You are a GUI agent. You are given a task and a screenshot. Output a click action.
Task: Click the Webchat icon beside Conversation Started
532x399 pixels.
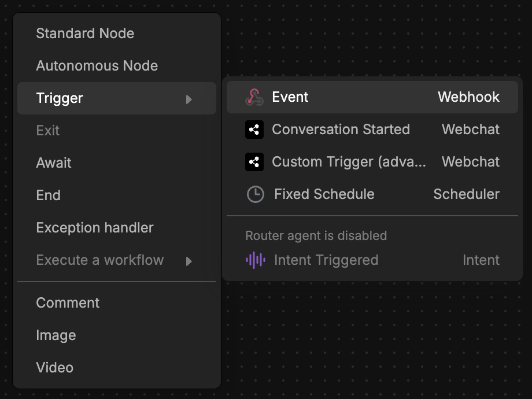coord(254,130)
